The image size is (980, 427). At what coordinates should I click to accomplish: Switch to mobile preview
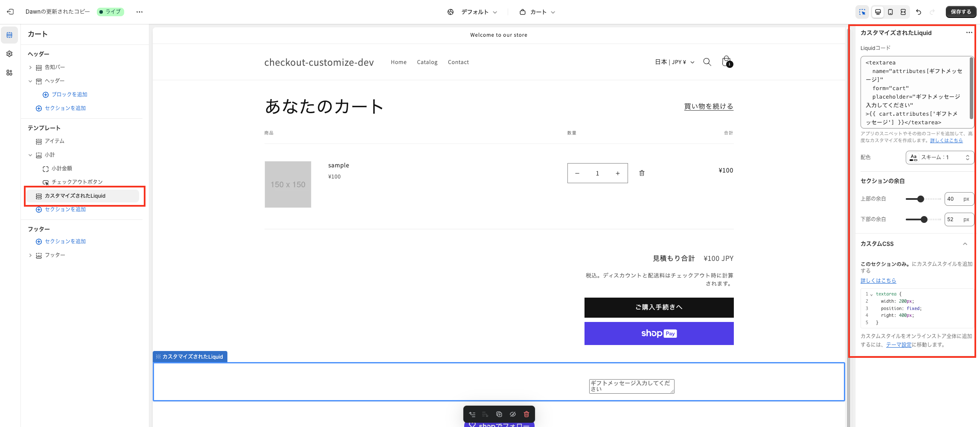pos(890,12)
